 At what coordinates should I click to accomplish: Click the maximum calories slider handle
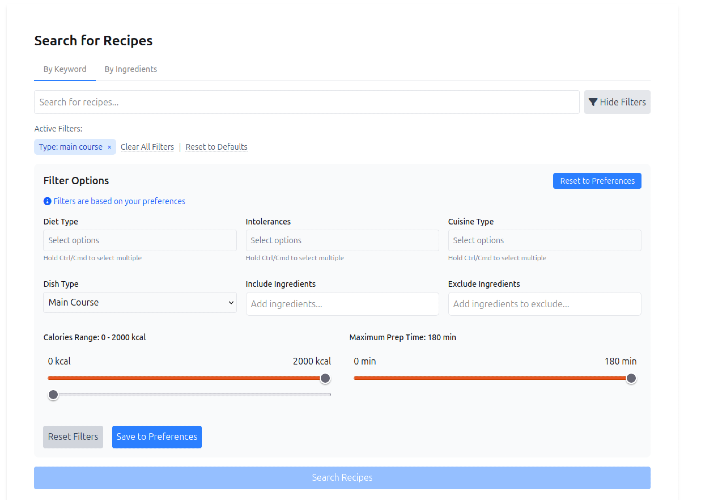(325, 378)
